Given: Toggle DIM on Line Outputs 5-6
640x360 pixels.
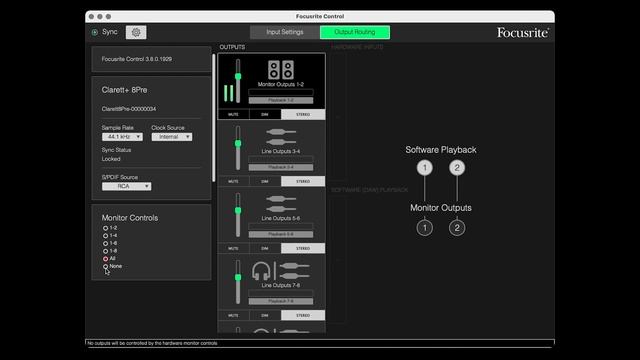Looking at the screenshot, I should tap(265, 249).
